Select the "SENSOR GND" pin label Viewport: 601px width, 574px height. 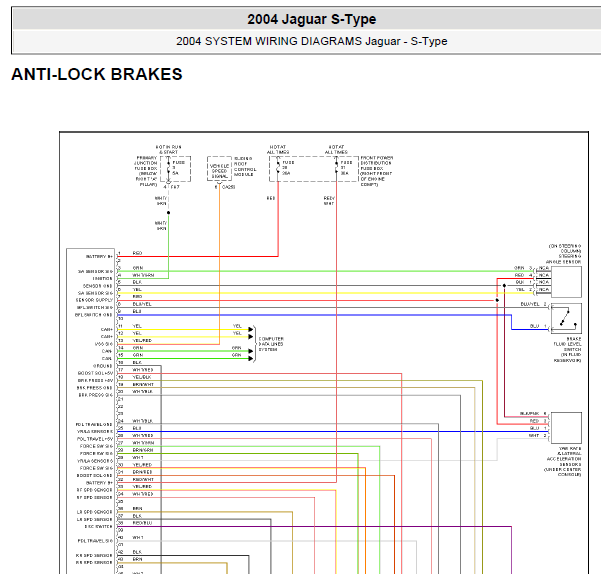[98, 286]
